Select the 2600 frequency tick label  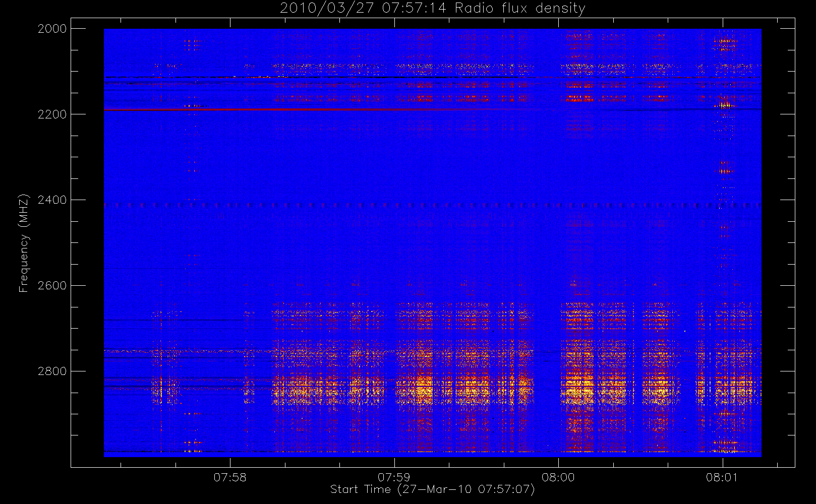click(x=52, y=286)
